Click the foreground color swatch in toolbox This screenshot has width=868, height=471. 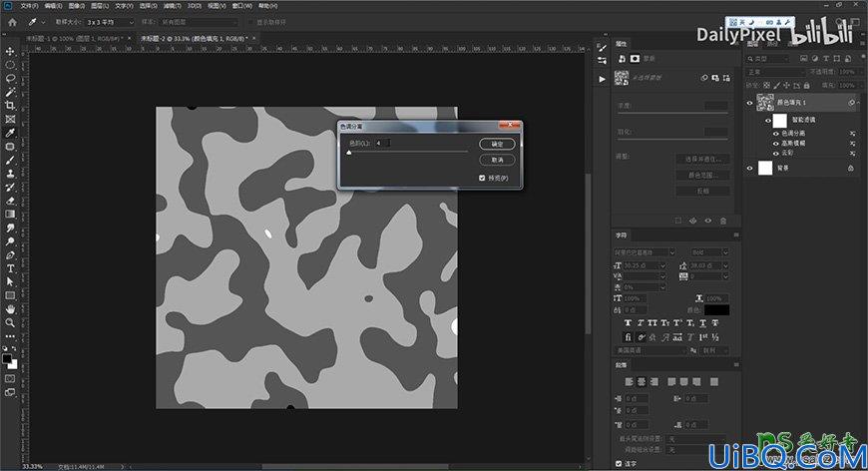click(7, 358)
